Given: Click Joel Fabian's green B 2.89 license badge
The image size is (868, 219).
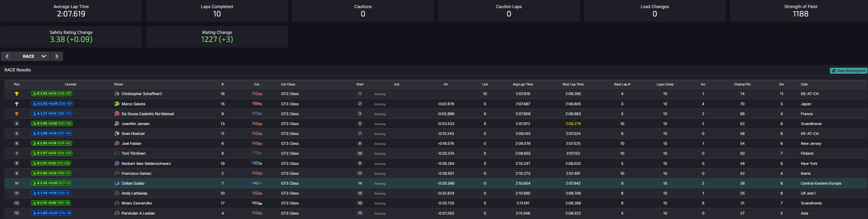Looking at the screenshot, I should click(x=51, y=143).
